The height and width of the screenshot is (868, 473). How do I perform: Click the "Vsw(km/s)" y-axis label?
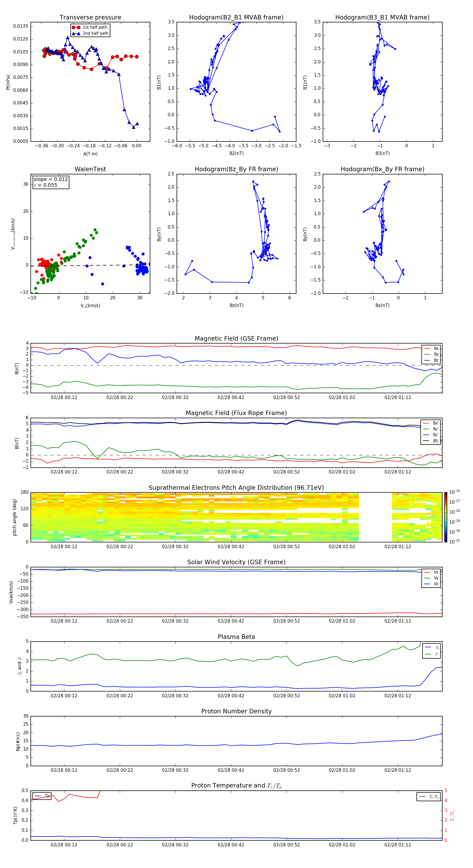[x=11, y=592]
